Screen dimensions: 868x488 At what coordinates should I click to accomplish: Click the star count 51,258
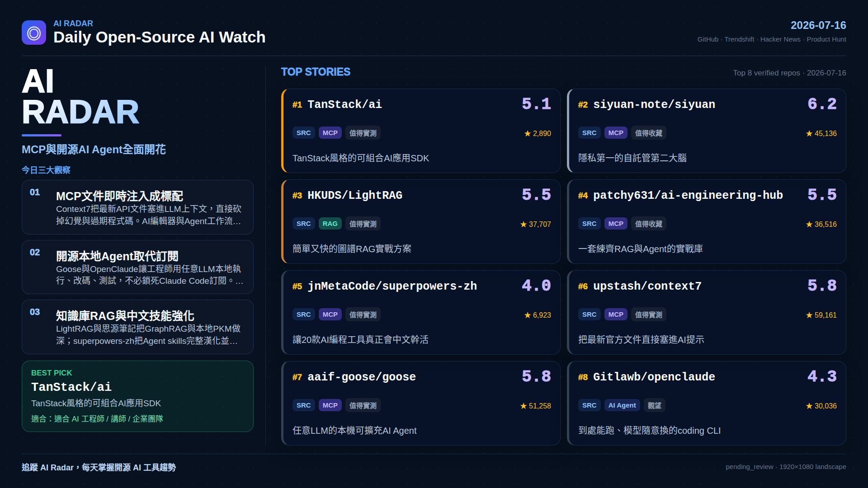click(535, 406)
